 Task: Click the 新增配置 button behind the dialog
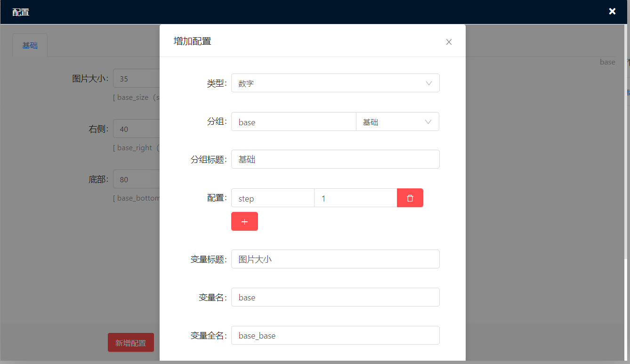[131, 342]
